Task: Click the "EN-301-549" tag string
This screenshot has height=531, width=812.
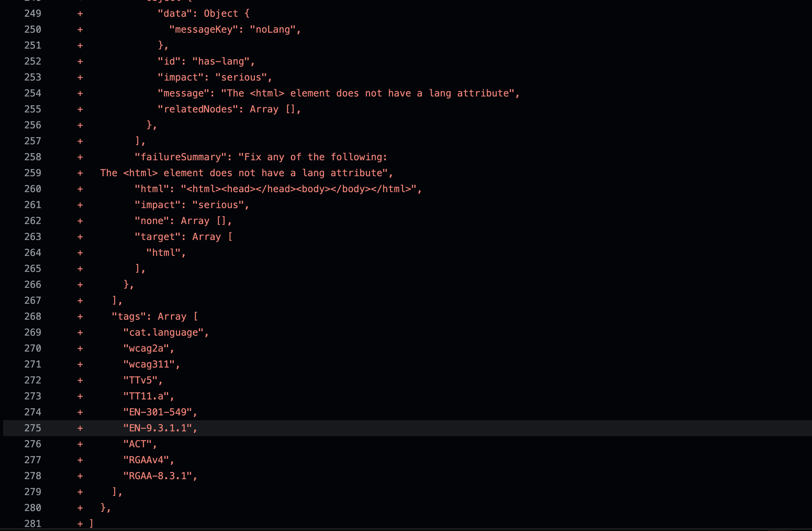Action: pos(158,412)
